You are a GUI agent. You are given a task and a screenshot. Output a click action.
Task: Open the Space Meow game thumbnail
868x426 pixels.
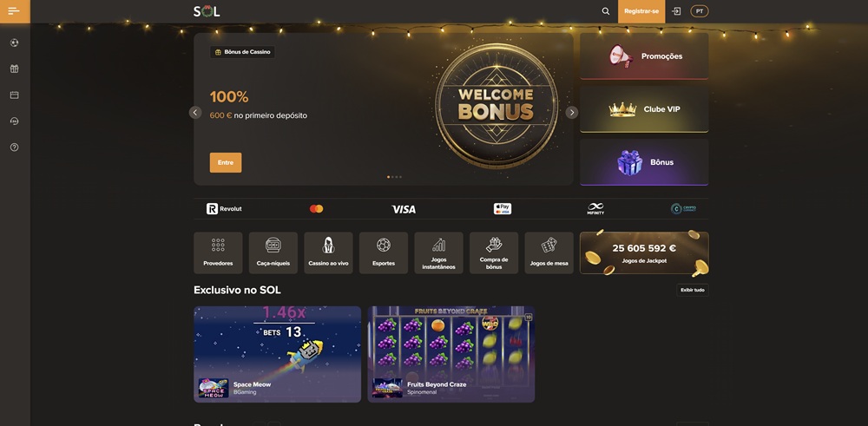tap(278, 354)
